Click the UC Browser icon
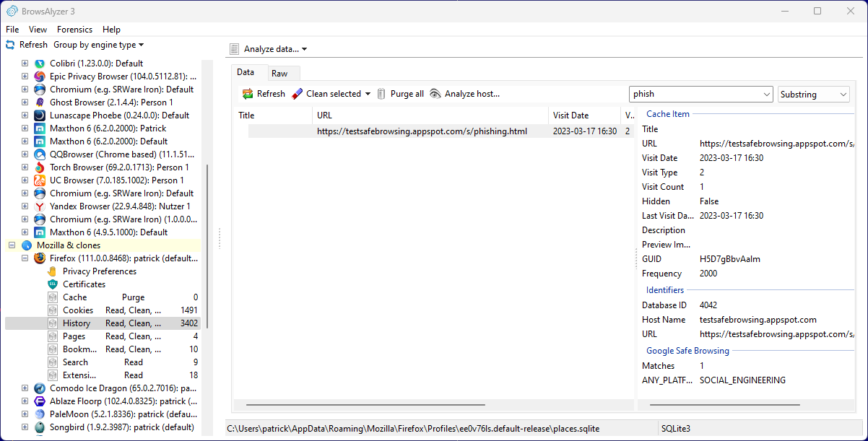868x441 pixels. click(x=40, y=180)
